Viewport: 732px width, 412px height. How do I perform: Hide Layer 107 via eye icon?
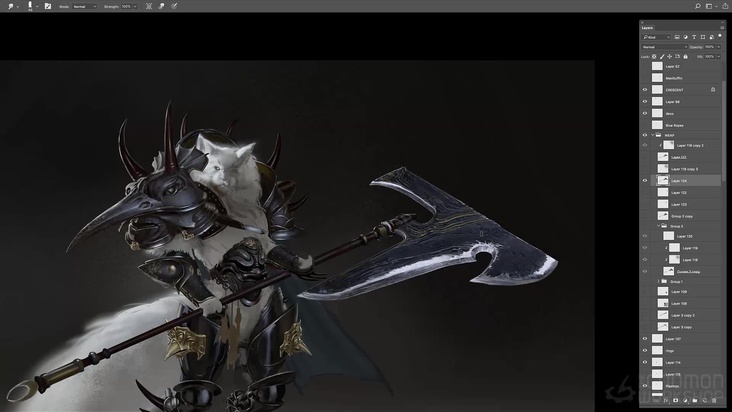click(645, 339)
